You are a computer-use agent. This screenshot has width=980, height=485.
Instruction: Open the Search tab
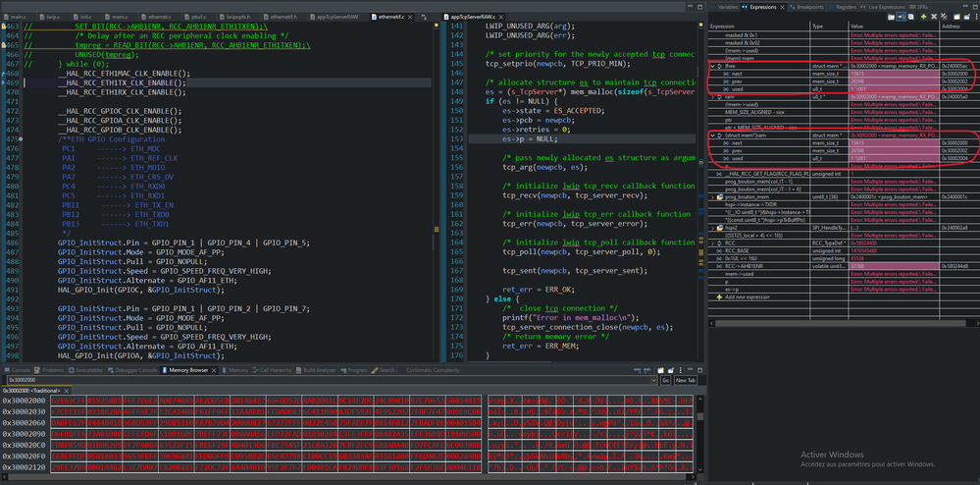[x=384, y=370]
